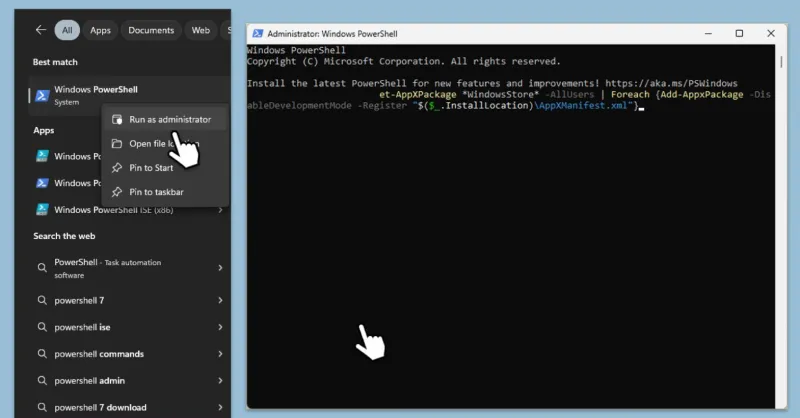Open PowerShell Task automation software web result
This screenshot has width=800, height=418.
point(129,268)
